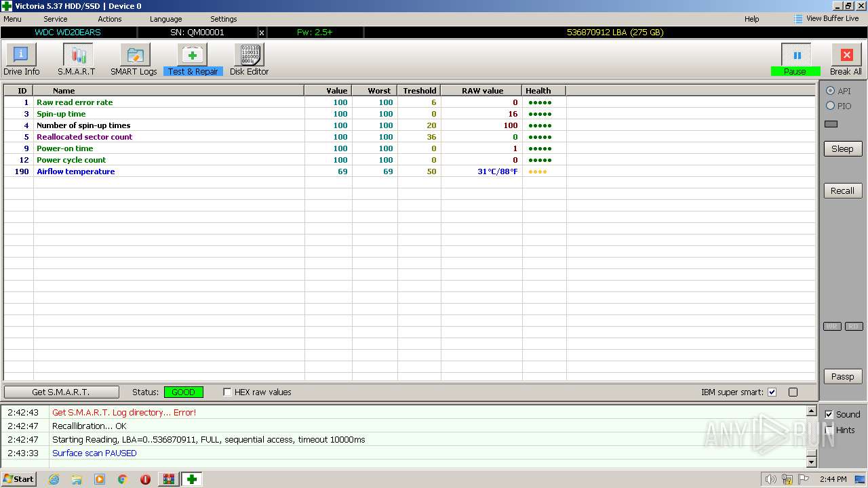
Task: Open media player from taskbar
Action: tap(100, 479)
